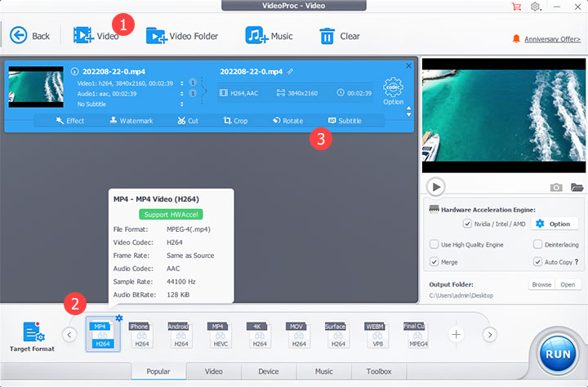Add a Video Folder

coord(182,36)
